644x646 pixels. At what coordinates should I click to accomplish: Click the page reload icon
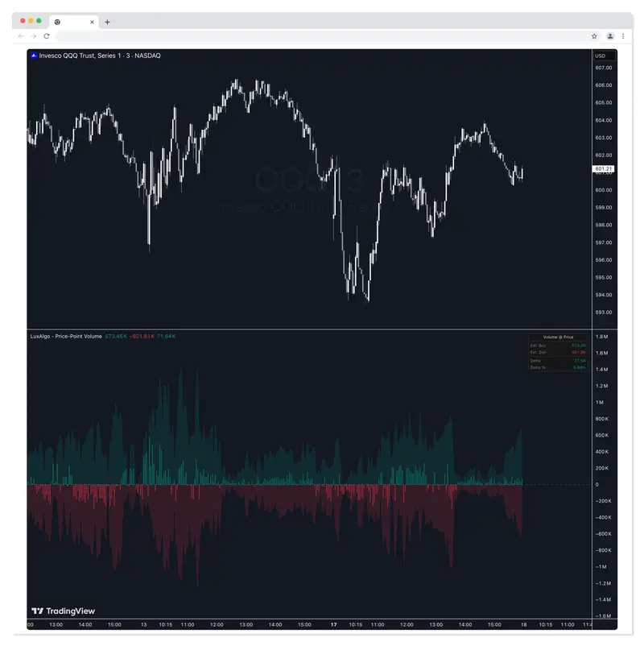47,36
